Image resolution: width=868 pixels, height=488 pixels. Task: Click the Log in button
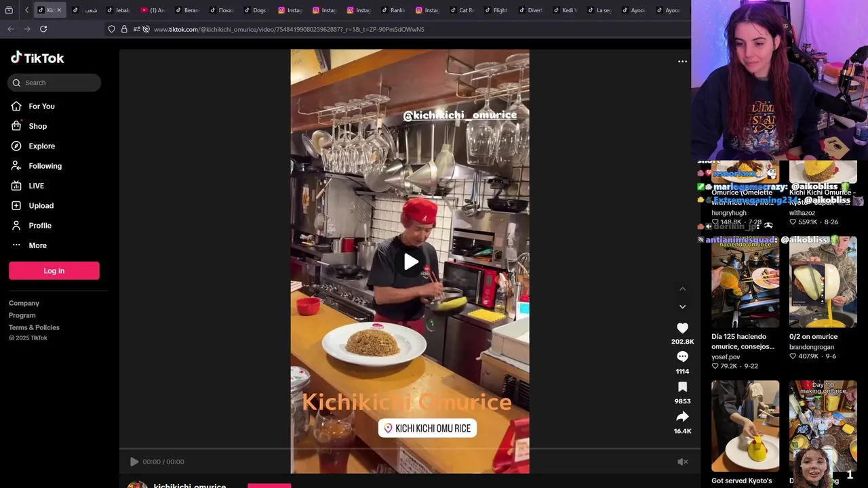(54, 270)
